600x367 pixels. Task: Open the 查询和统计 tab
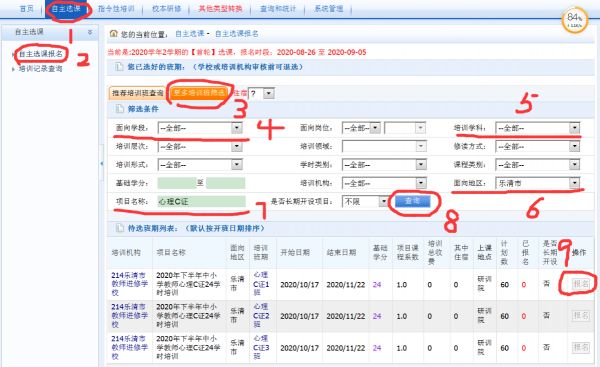[x=278, y=8]
